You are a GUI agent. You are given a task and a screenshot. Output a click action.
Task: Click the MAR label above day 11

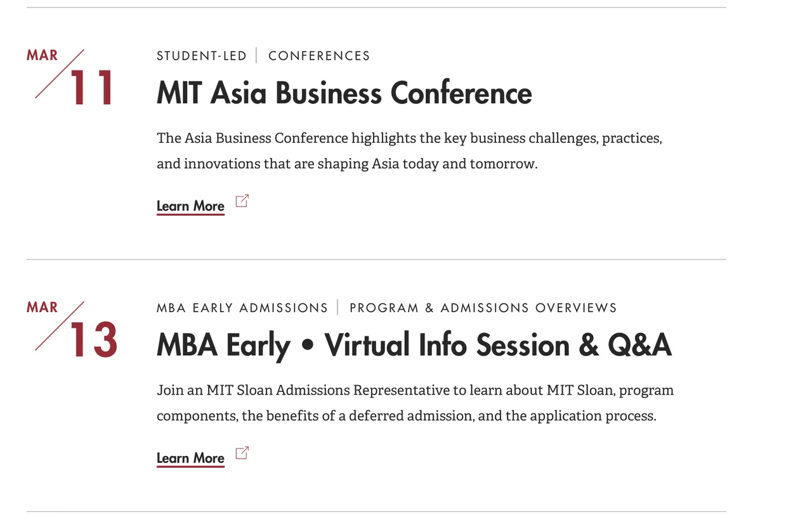42,55
